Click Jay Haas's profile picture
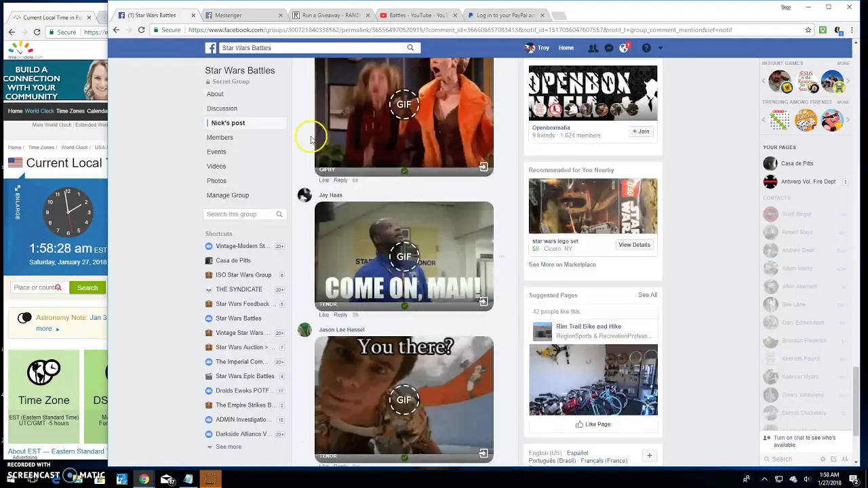 304,195
